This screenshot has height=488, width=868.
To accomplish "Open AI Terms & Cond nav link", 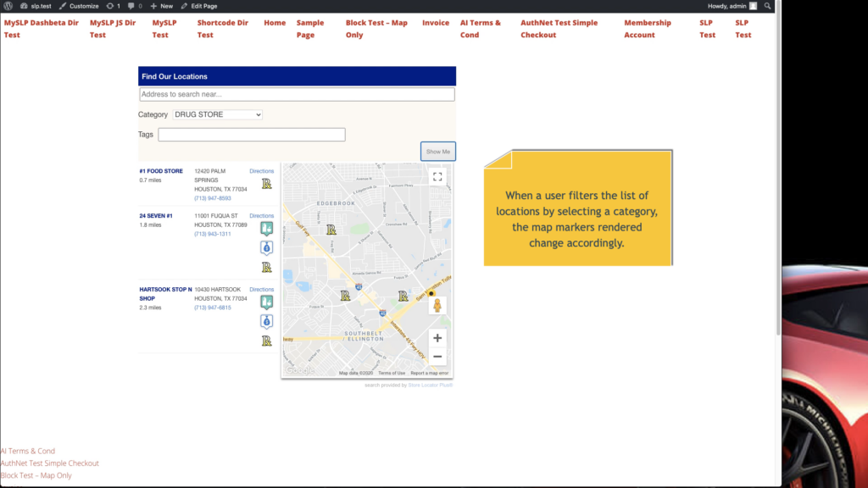I will [x=481, y=29].
